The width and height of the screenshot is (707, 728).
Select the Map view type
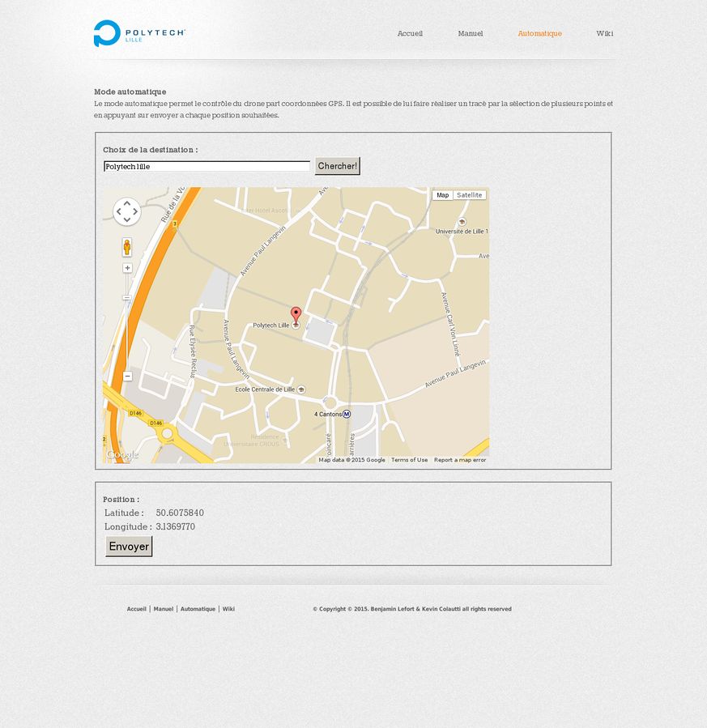pos(442,195)
